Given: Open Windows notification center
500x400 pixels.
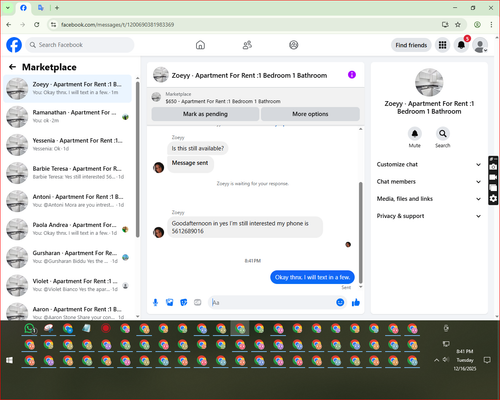Looking at the screenshot, I should pos(487,360).
